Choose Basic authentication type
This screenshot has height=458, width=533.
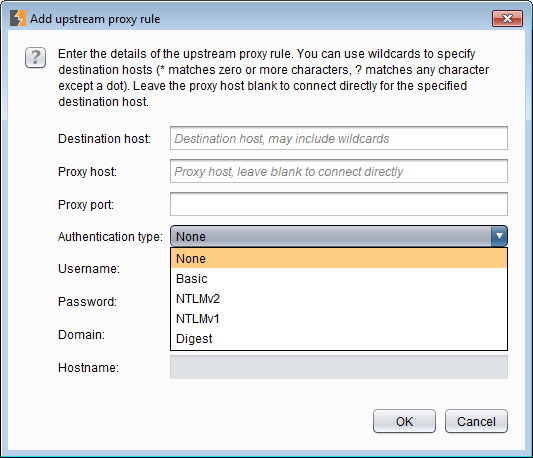[339, 278]
